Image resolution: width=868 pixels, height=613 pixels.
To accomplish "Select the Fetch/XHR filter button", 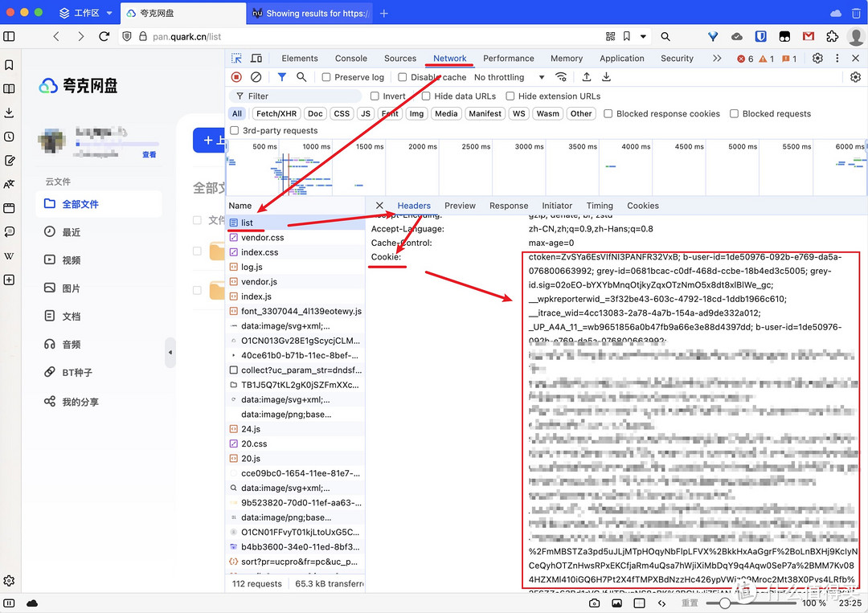I will point(276,113).
